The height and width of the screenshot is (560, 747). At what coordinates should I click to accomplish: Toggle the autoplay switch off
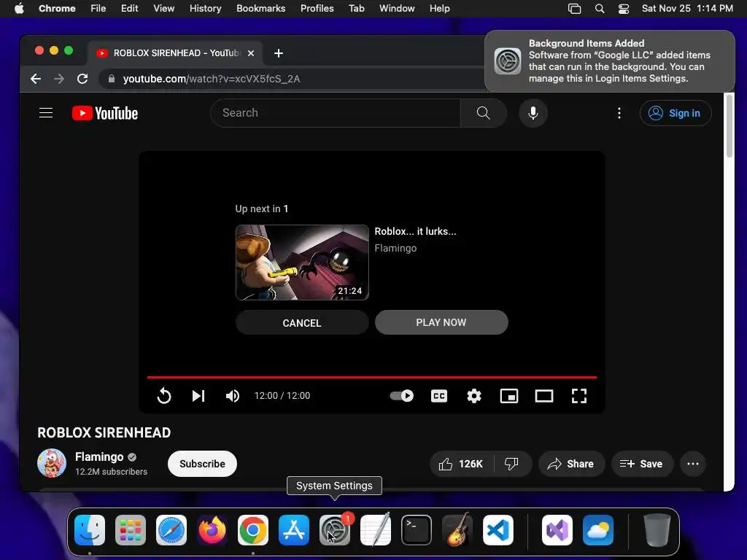tap(402, 396)
